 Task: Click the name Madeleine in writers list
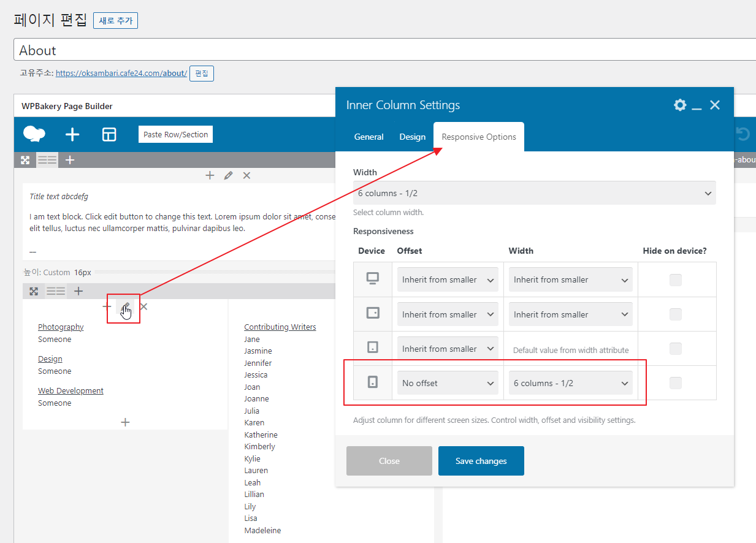coord(262,530)
